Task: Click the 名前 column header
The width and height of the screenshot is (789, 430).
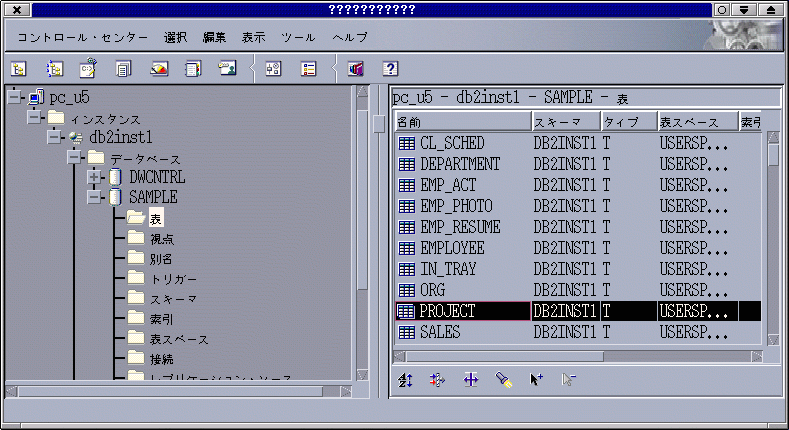Action: (x=461, y=121)
